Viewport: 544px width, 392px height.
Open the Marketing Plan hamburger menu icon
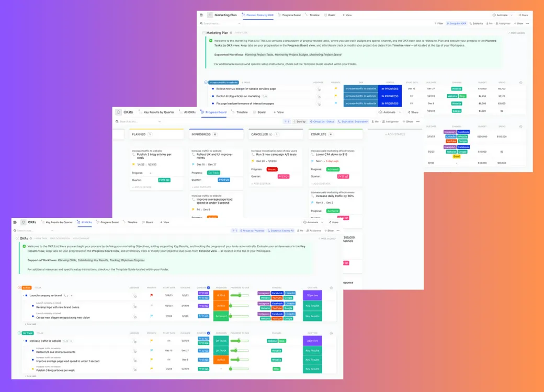(x=201, y=15)
